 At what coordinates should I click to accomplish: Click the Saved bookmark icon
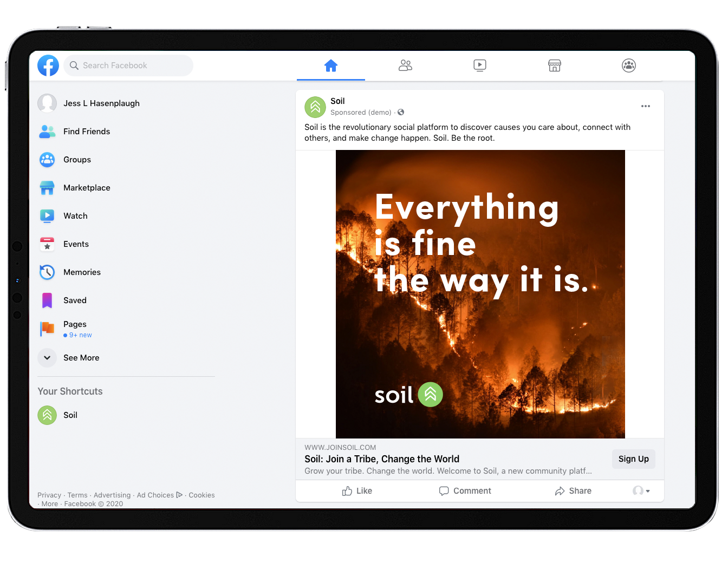click(x=47, y=300)
